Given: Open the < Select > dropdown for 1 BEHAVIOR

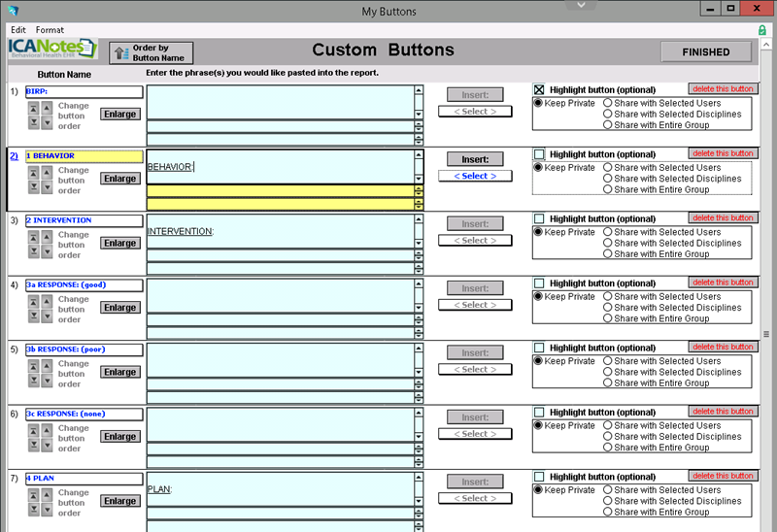Looking at the screenshot, I should pyautogui.click(x=475, y=176).
